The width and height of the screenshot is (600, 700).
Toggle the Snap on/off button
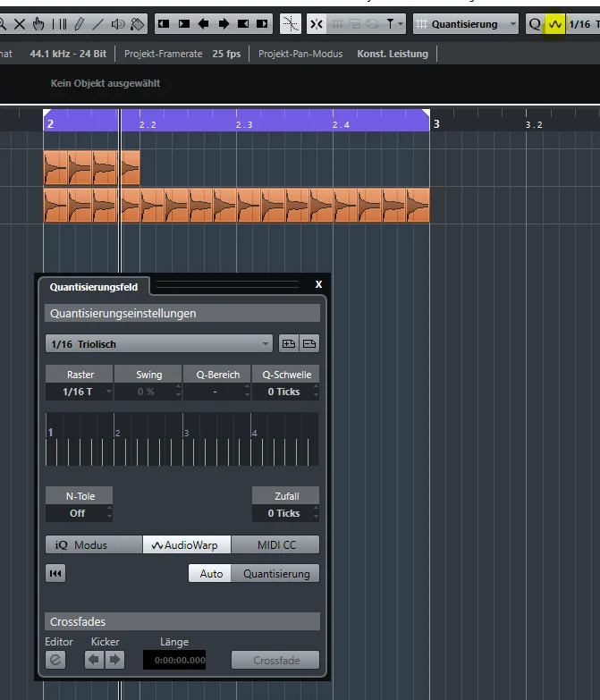(317, 23)
